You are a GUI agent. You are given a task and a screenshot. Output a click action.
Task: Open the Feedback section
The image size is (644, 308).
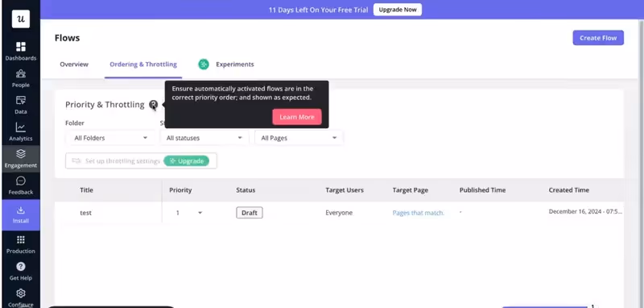(21, 185)
